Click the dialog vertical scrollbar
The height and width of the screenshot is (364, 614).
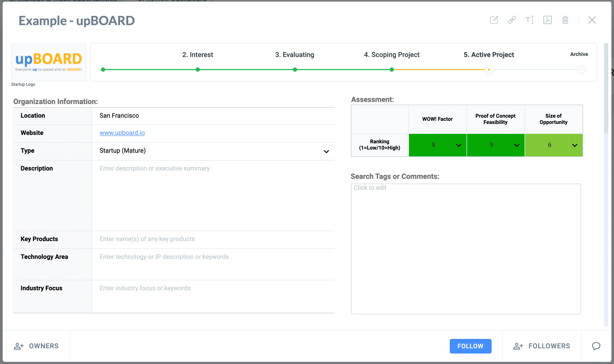(606, 88)
